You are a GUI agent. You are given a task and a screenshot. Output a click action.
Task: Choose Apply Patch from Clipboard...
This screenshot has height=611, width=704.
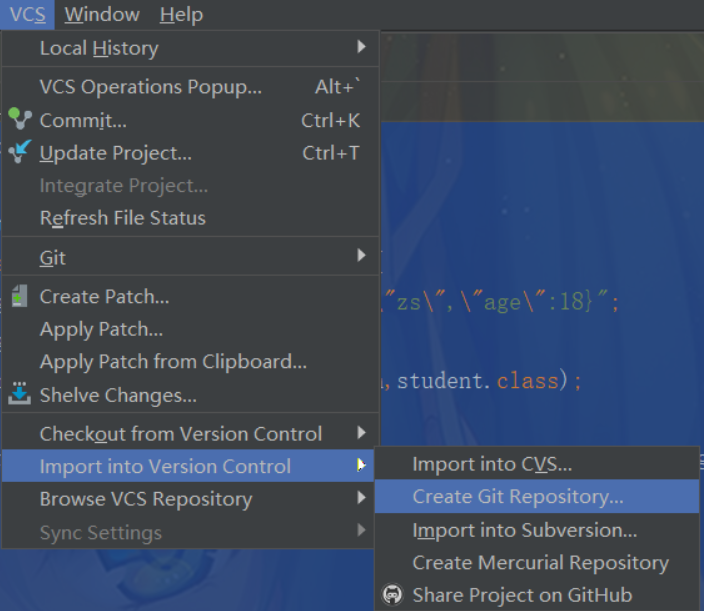click(x=190, y=362)
